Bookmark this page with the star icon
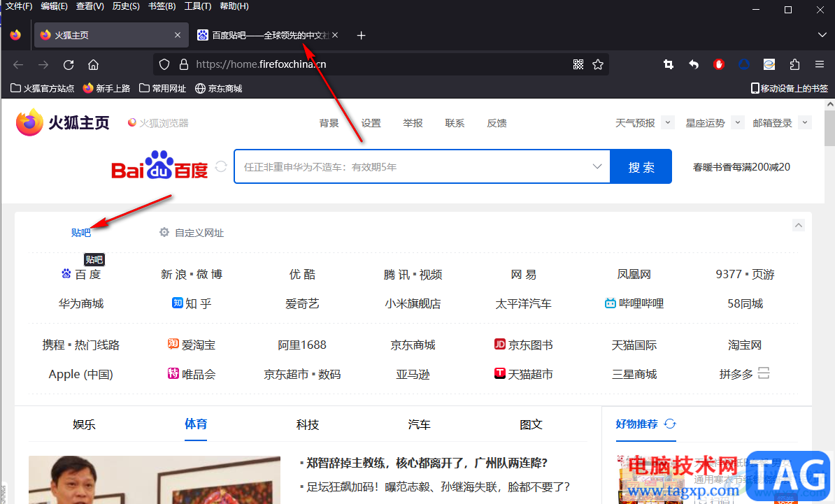Image resolution: width=835 pixels, height=504 pixels. click(x=598, y=64)
